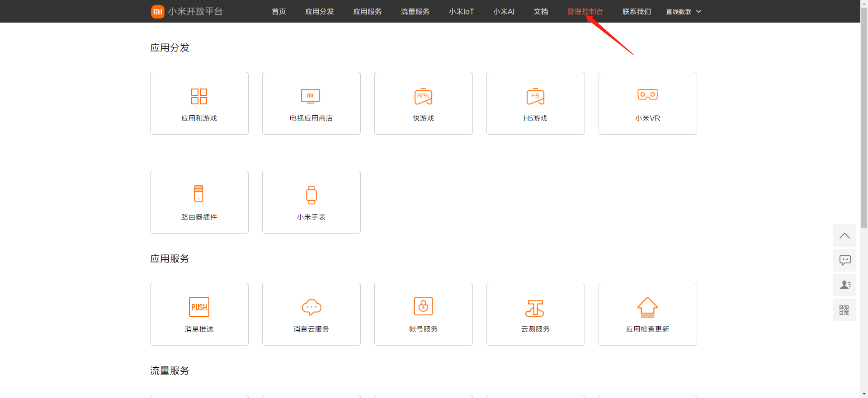
Task: Expand the 直线数联 account dropdown
Action: click(x=684, y=12)
